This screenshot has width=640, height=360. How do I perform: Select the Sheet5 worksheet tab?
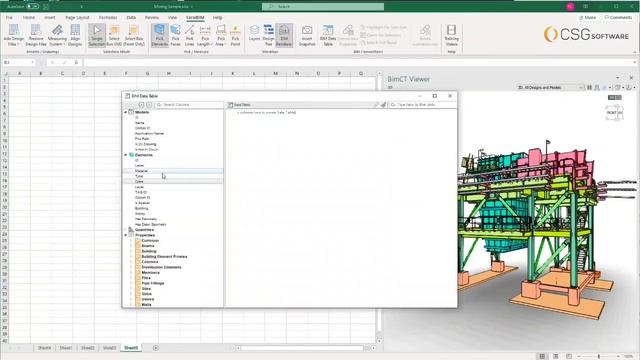pyautogui.click(x=131, y=348)
